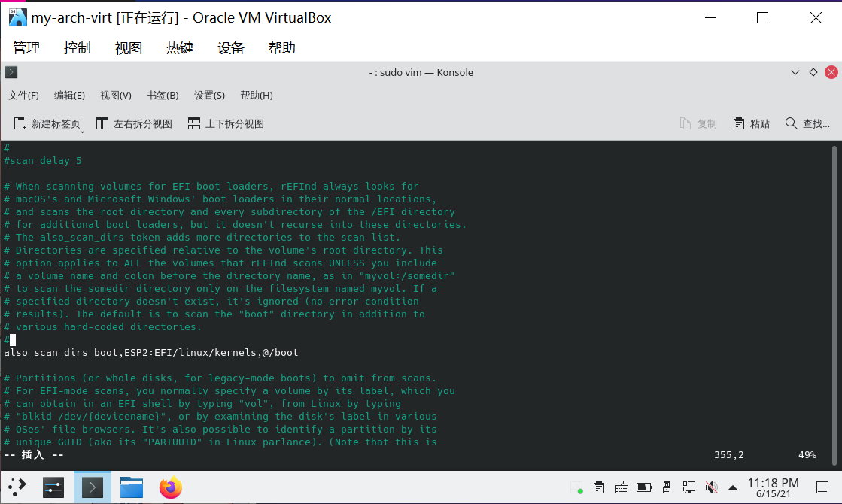Open Dolphin file manager in taskbar

132,487
